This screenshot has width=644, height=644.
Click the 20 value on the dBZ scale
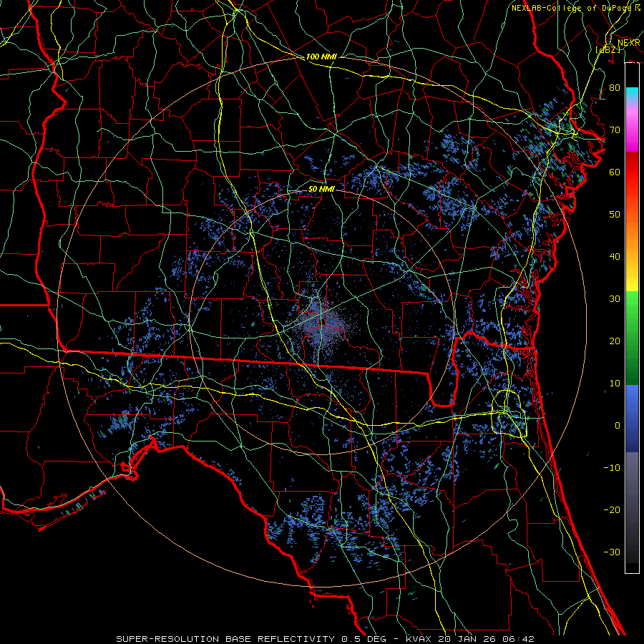coord(615,341)
